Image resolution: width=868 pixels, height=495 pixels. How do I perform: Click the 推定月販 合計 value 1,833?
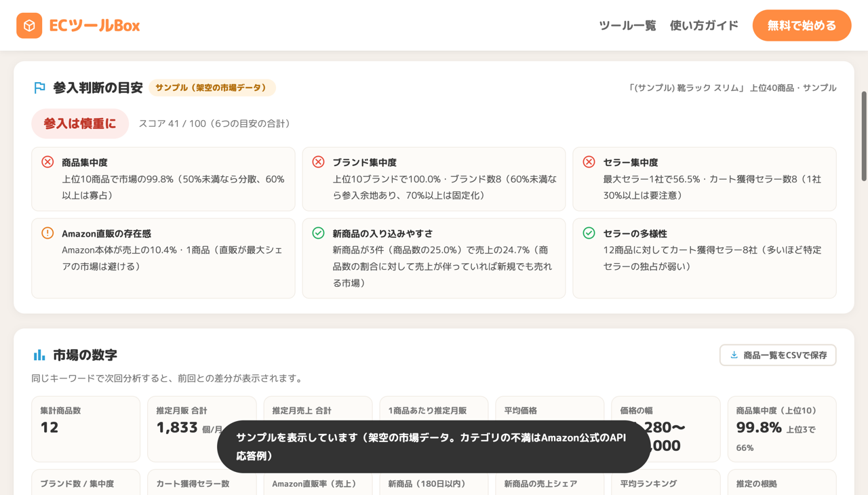(x=176, y=427)
